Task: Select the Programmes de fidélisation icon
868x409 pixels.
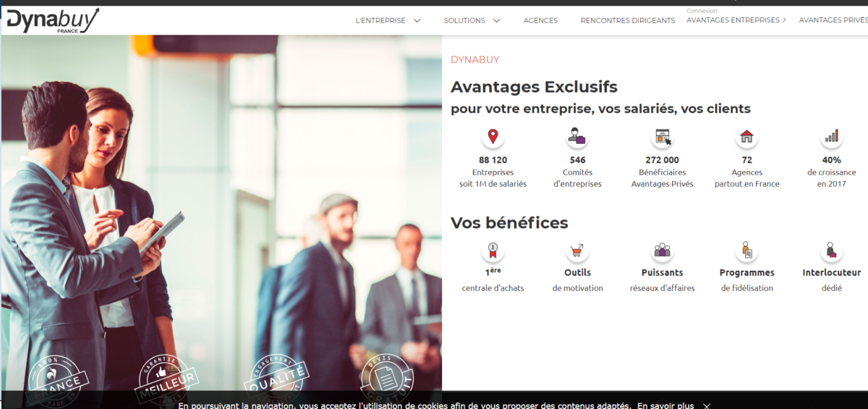Action: point(746,251)
